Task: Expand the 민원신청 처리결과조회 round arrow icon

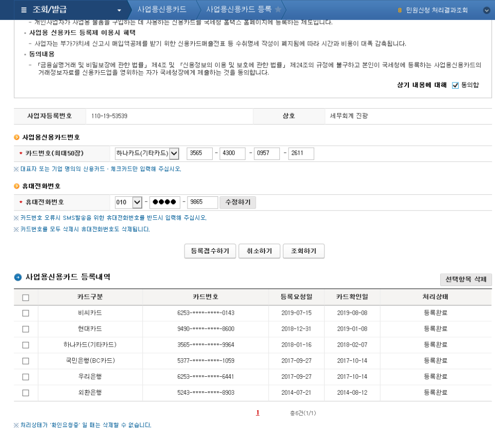Action: pos(486,10)
